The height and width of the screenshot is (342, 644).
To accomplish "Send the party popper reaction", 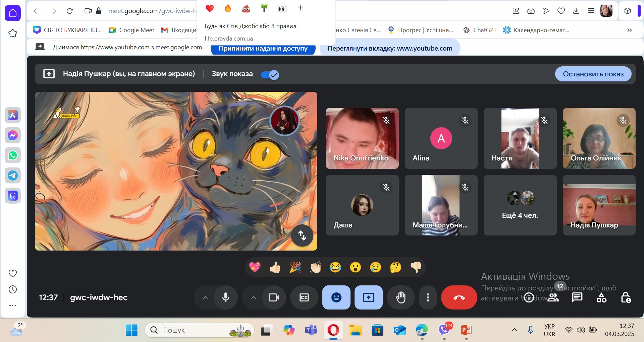I will (x=295, y=267).
